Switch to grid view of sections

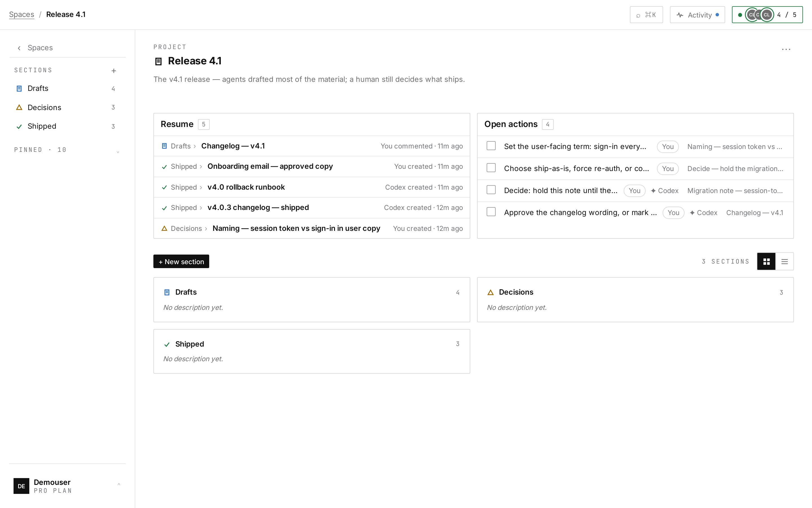tap(766, 261)
